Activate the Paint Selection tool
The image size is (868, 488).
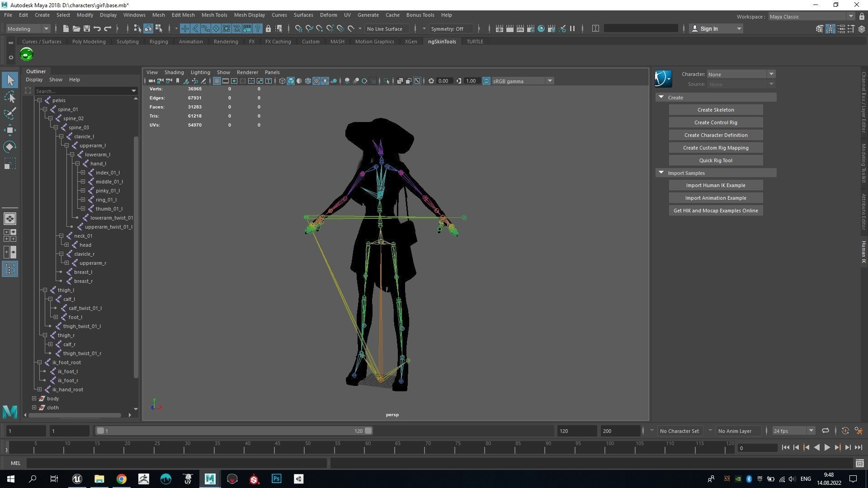10,113
